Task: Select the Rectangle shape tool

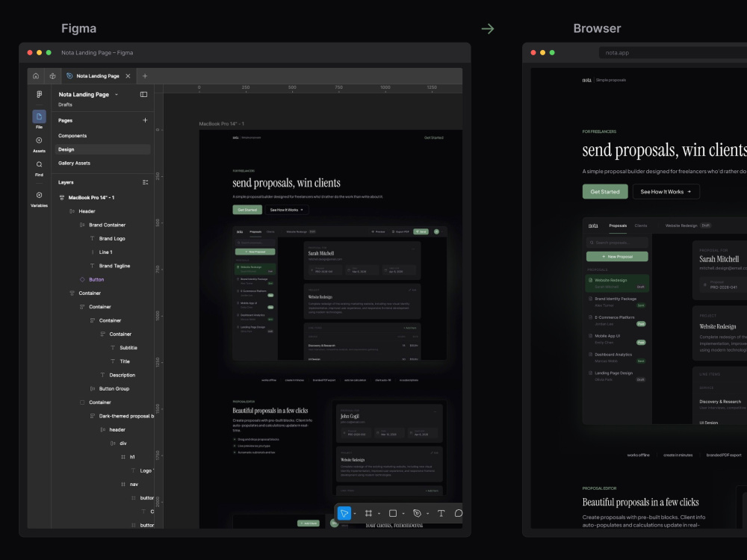Action: tap(393, 514)
